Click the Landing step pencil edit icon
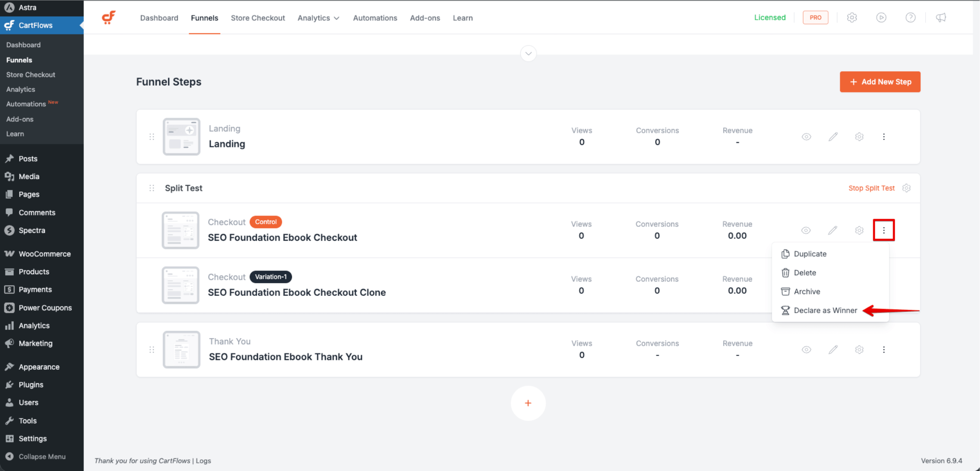This screenshot has width=980, height=471. click(x=833, y=137)
